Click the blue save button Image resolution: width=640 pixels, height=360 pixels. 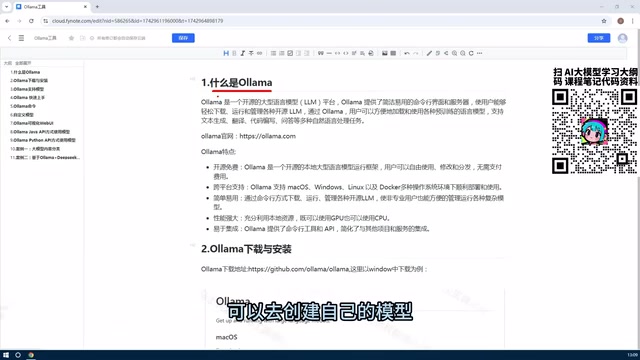coord(183,38)
